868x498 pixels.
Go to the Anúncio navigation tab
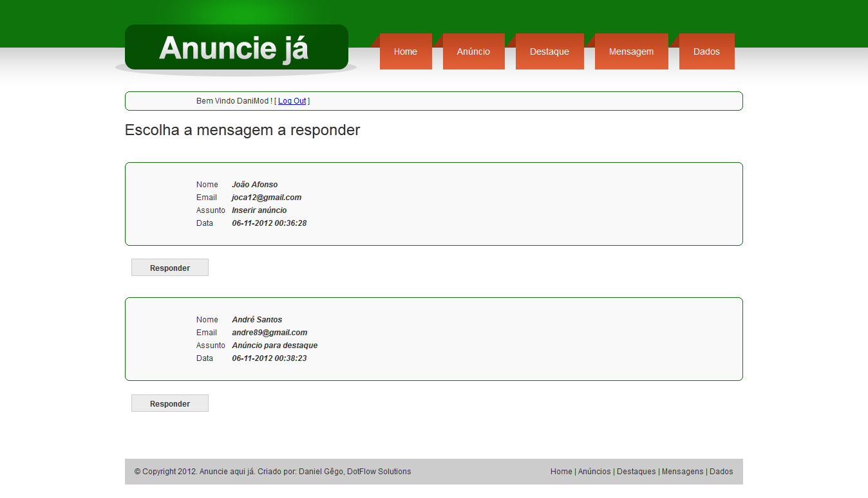474,51
